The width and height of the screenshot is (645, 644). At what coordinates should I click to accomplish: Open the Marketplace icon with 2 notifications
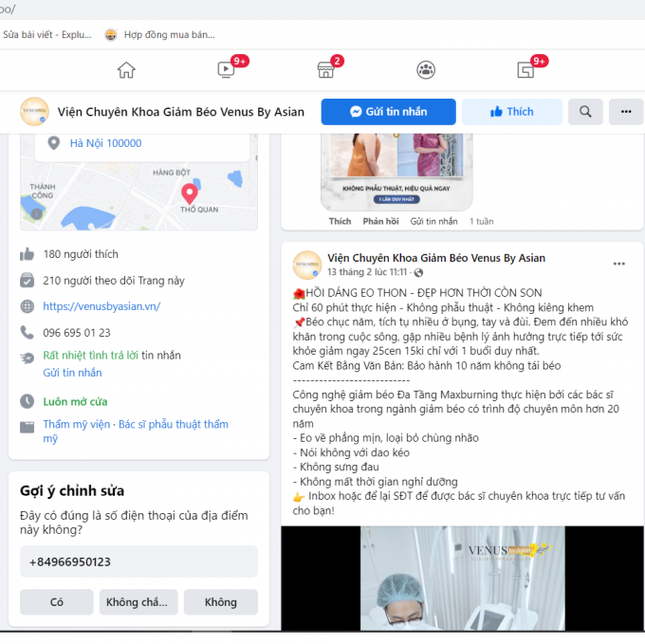(x=325, y=70)
